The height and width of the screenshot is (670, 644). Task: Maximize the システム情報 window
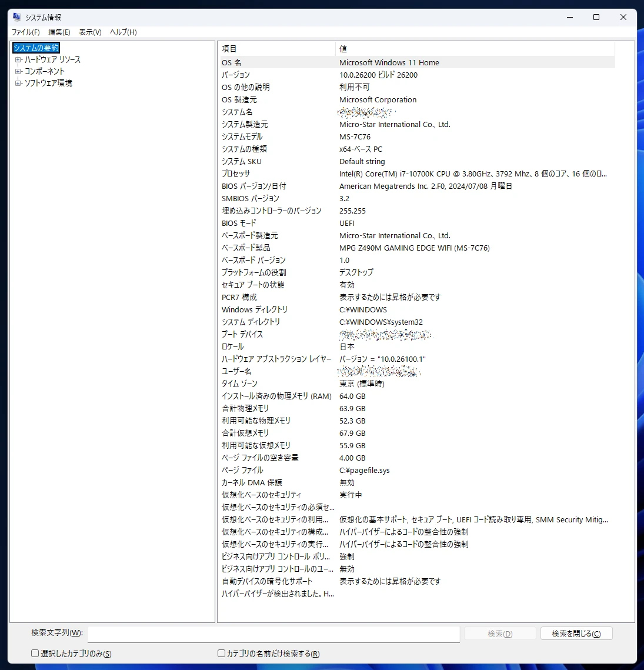click(x=596, y=17)
